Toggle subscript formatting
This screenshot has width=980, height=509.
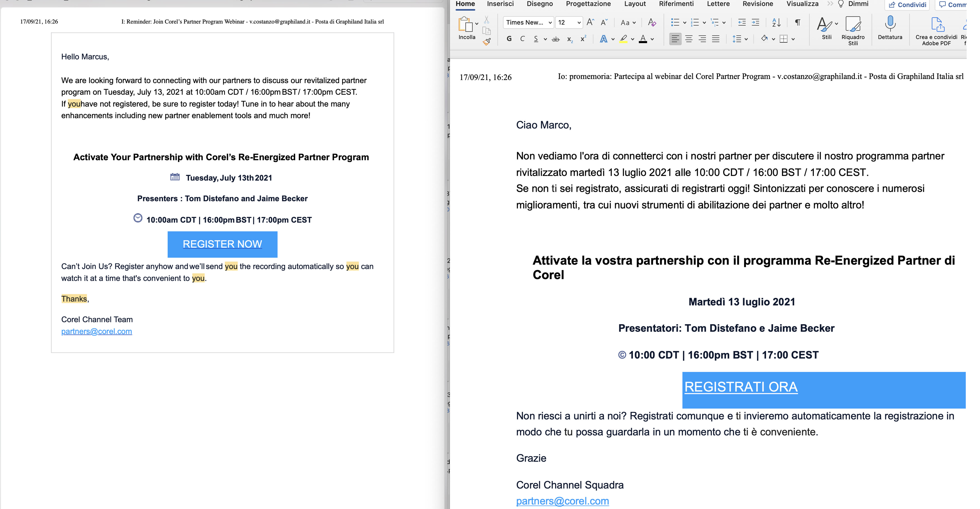click(x=570, y=39)
